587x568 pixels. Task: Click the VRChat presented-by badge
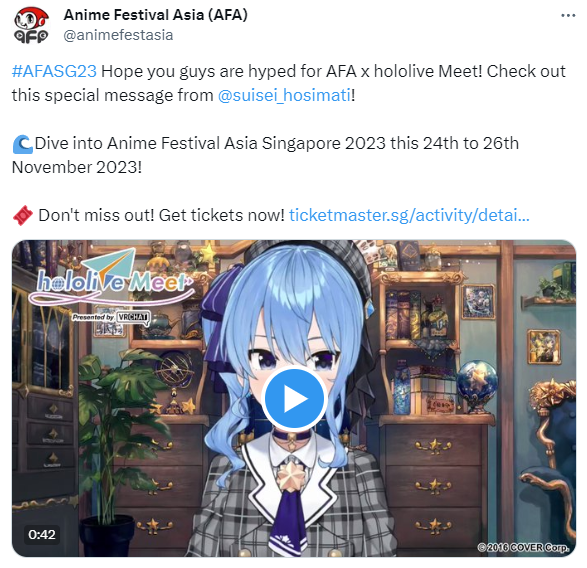click(112, 318)
